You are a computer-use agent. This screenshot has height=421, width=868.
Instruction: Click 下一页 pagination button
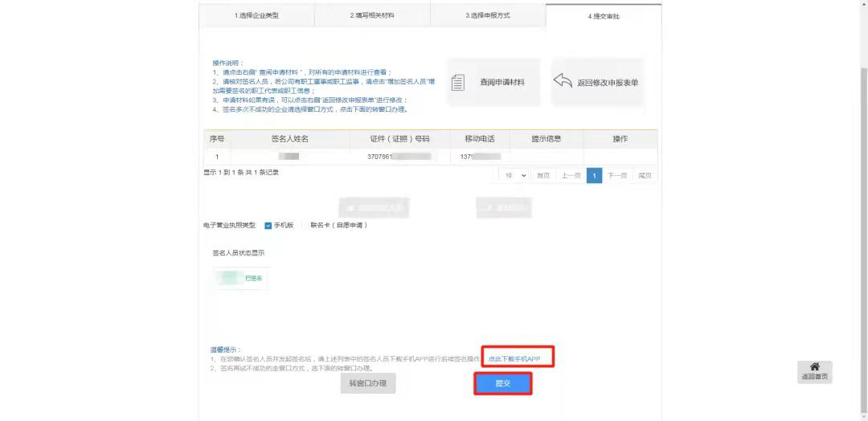pos(617,175)
